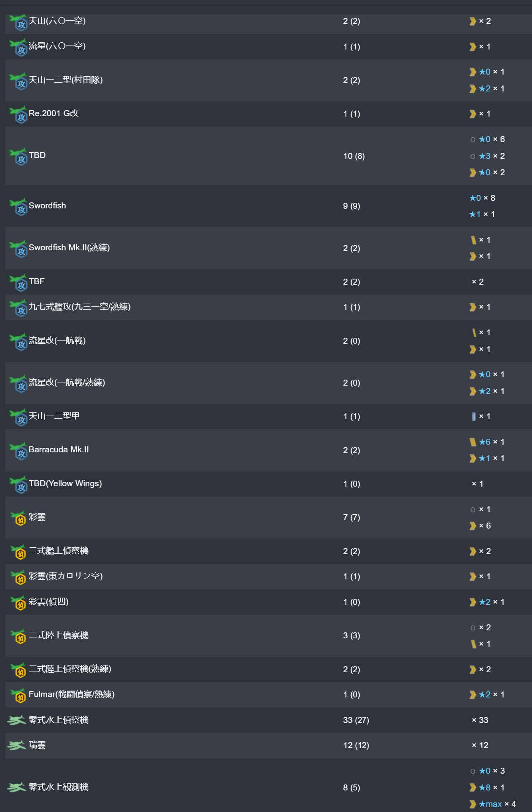Click torpedo bomber icon next to Swordfish
Viewport: 532px width, 812px height.
tap(18, 207)
